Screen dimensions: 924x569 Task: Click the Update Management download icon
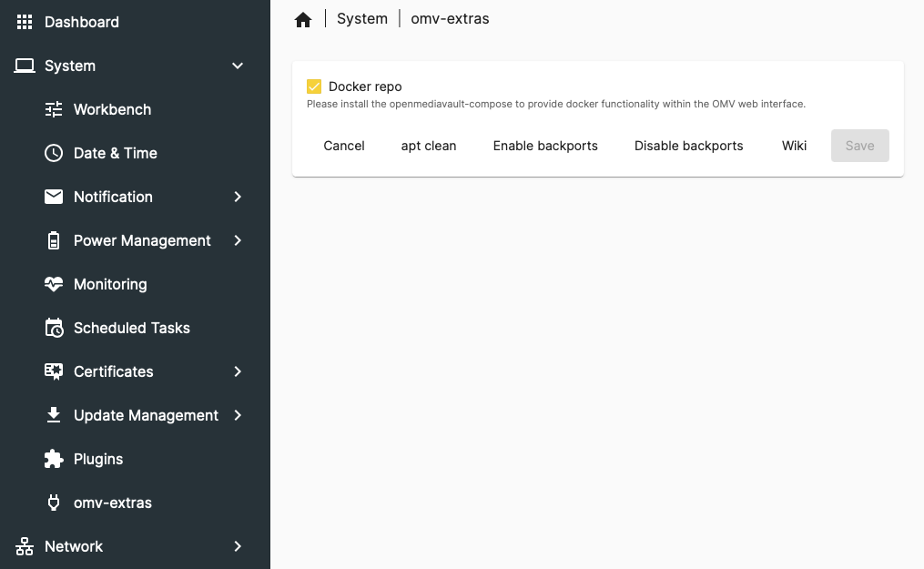click(54, 415)
